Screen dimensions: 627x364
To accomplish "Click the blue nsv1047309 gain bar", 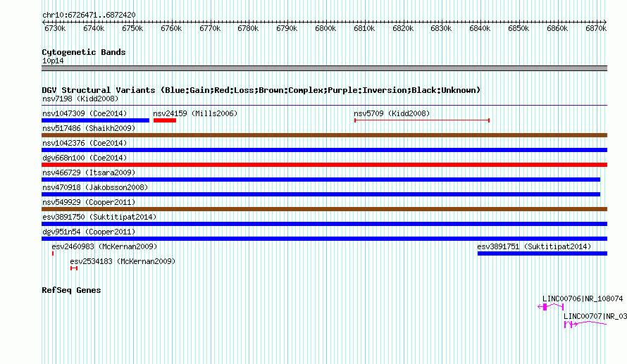I will [96, 120].
